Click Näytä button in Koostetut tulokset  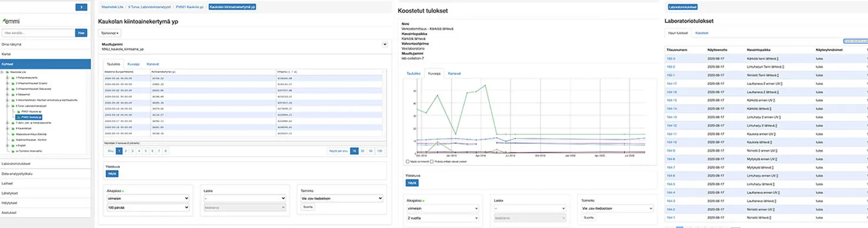412,183
